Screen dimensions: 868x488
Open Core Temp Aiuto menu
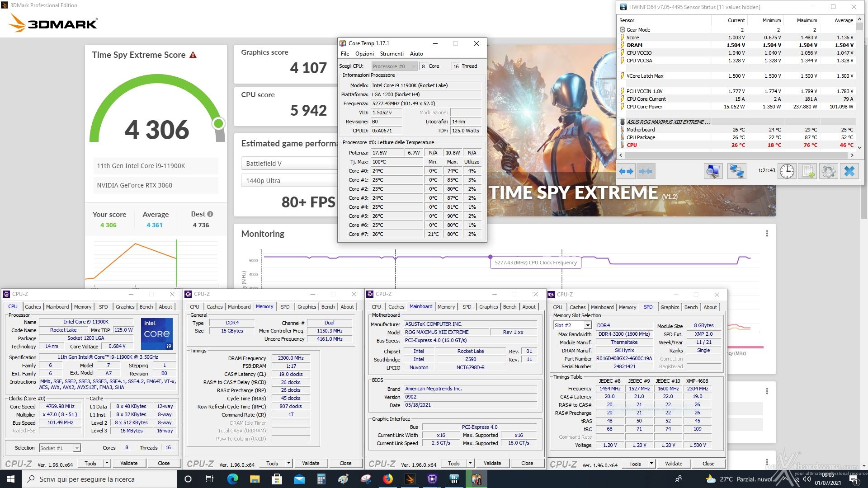pyautogui.click(x=416, y=54)
